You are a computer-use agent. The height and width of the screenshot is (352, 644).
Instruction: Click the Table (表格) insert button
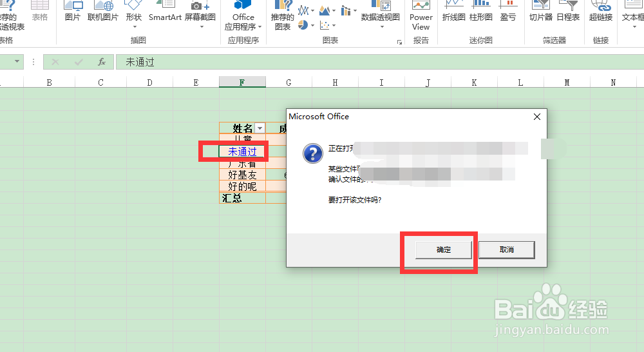[40, 11]
